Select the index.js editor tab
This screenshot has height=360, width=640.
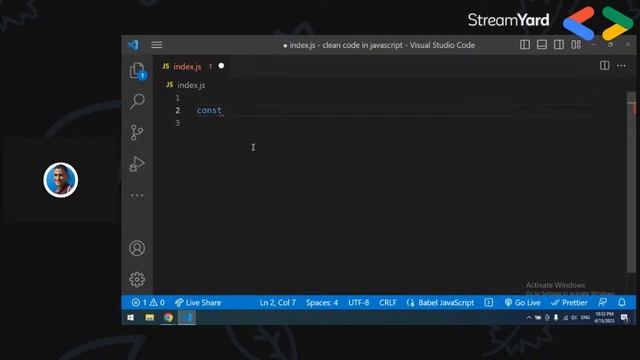click(192, 66)
